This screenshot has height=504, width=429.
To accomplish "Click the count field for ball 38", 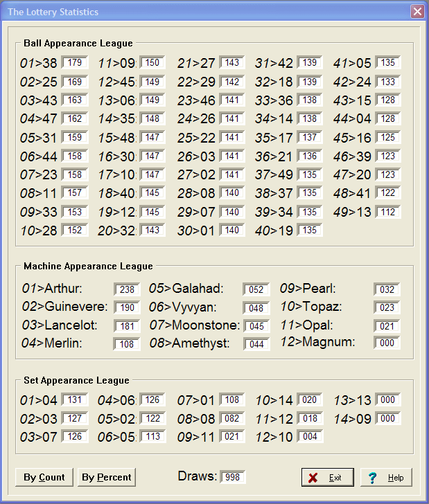I will coord(75,63).
